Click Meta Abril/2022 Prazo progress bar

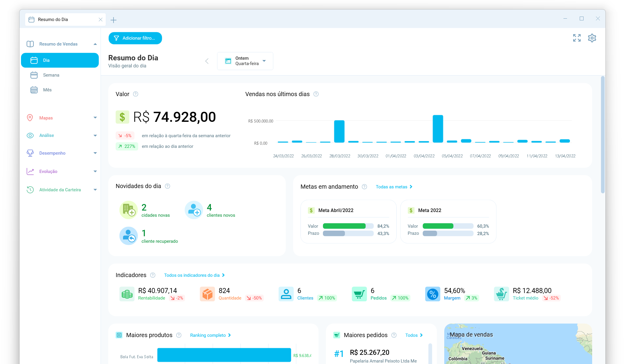348,234
